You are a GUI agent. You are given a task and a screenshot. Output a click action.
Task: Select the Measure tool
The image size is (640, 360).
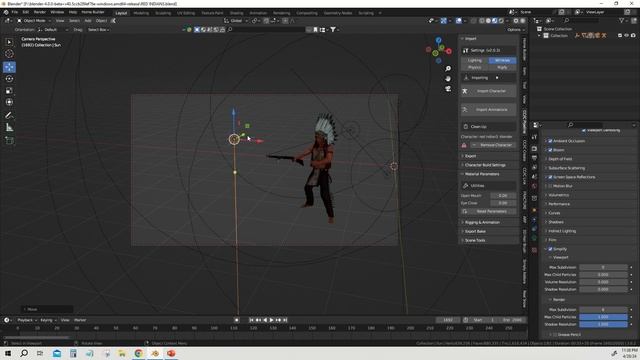click(x=9, y=128)
